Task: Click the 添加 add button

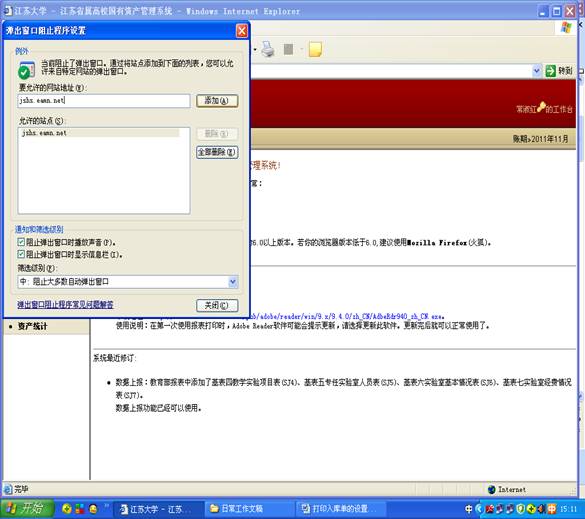Action: click(217, 101)
